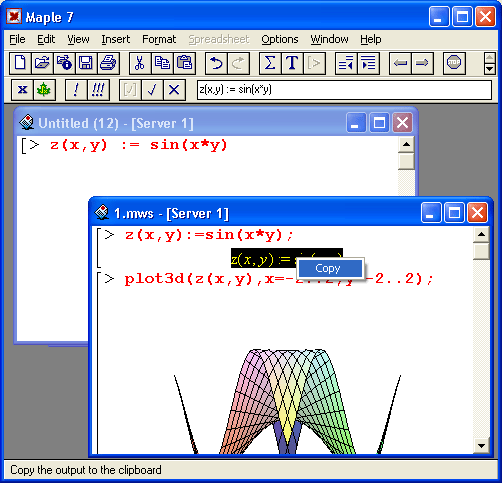Paste from clipboard toolbar icon

tap(184, 63)
